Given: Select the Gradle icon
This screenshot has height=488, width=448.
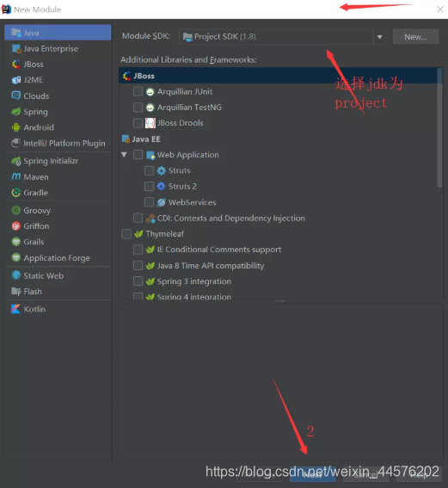Looking at the screenshot, I should (15, 193).
